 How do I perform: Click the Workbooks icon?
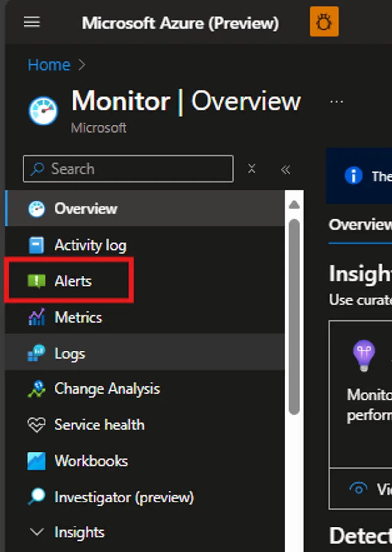37,461
